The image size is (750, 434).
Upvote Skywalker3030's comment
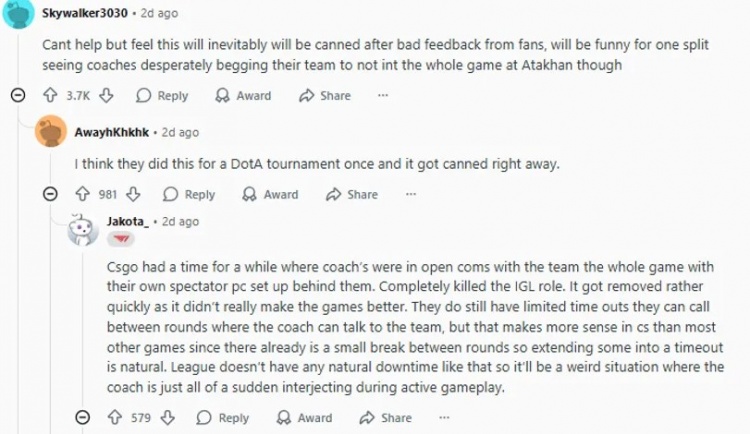point(49,96)
